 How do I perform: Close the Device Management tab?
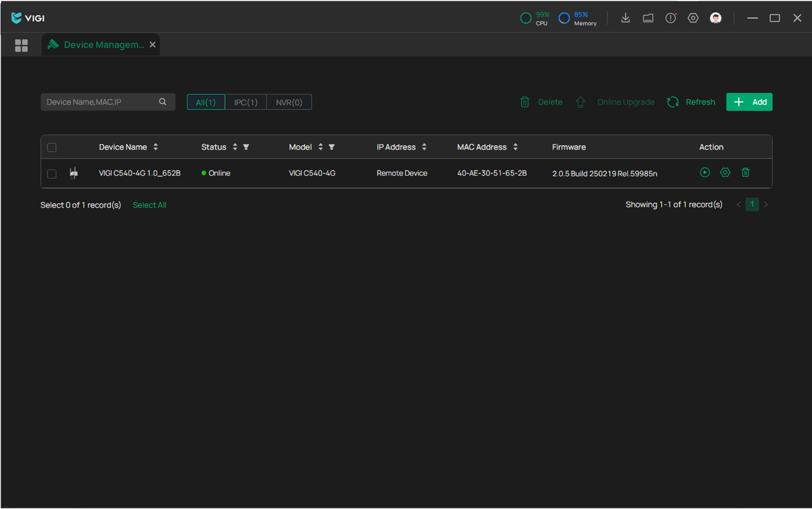coord(152,45)
